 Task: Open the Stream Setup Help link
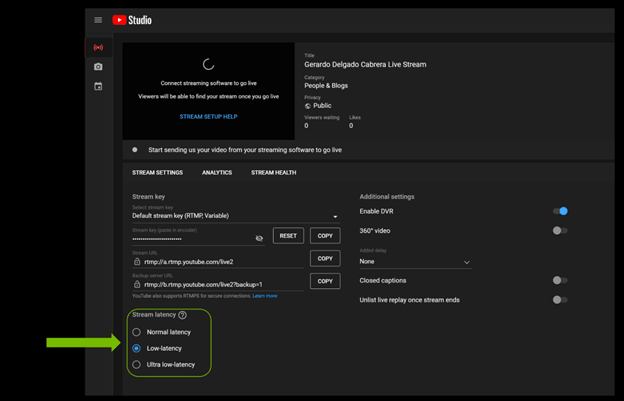tap(208, 117)
